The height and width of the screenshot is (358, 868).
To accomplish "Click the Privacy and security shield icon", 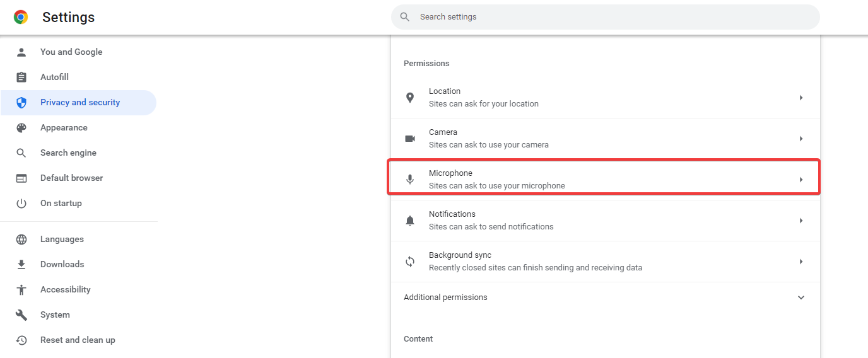I will point(21,103).
